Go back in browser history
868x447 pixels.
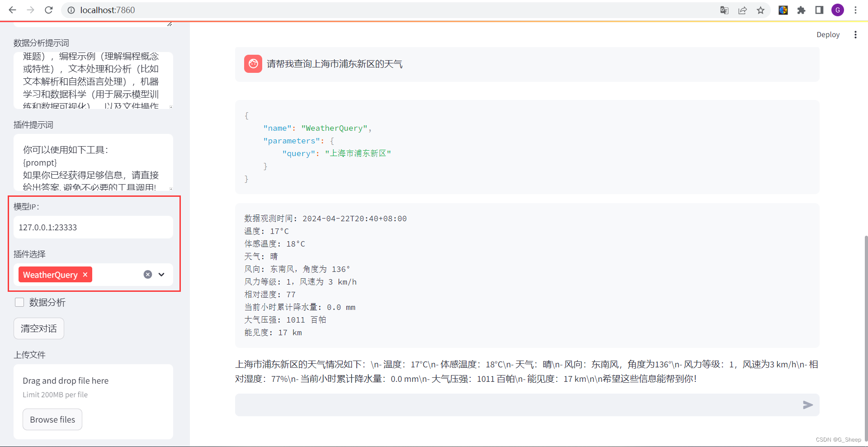click(x=12, y=10)
